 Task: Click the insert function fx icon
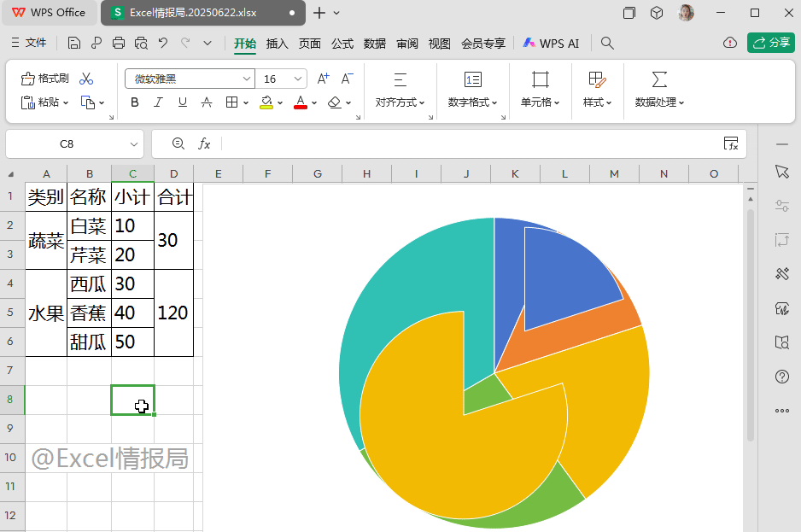point(204,144)
